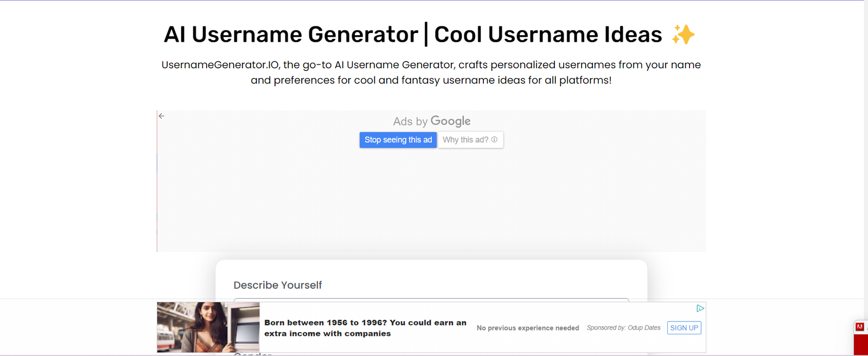Click the AdChoices triangle icon on the banner
The height and width of the screenshot is (356, 868).
pos(700,308)
